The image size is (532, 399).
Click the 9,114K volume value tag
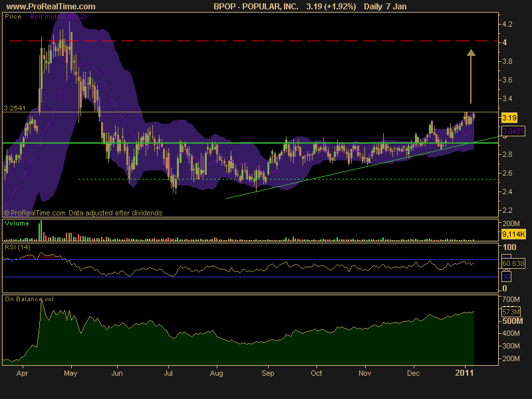513,234
